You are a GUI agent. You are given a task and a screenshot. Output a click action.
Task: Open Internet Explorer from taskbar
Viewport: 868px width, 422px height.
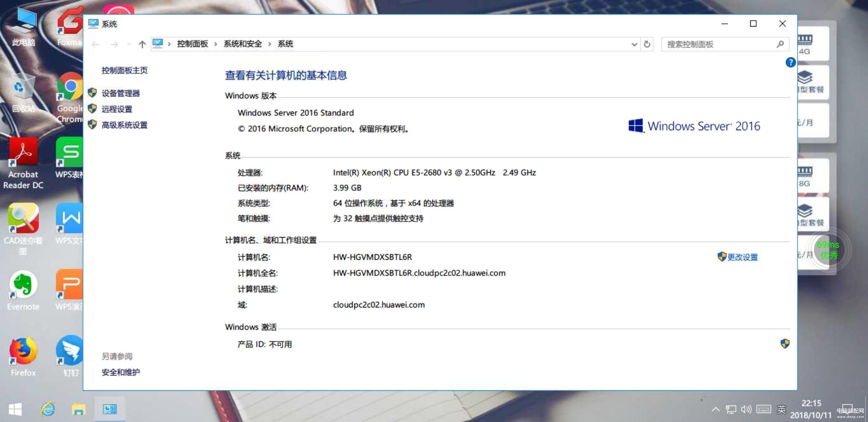48,409
